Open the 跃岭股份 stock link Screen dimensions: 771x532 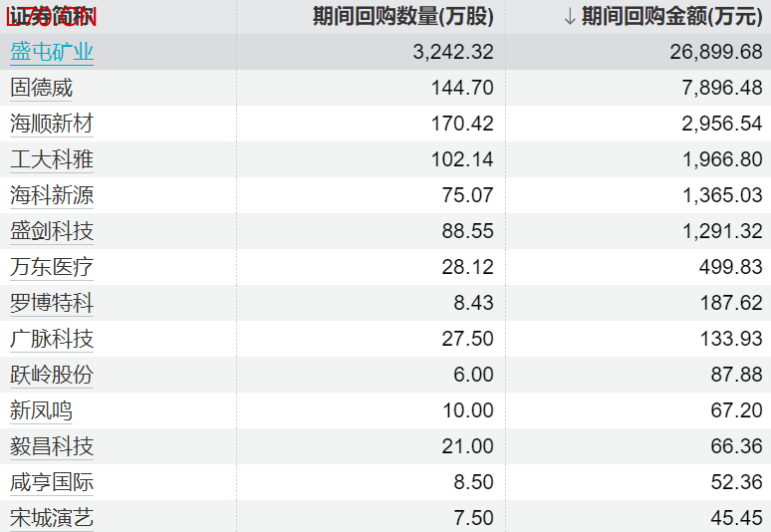pyautogui.click(x=52, y=375)
